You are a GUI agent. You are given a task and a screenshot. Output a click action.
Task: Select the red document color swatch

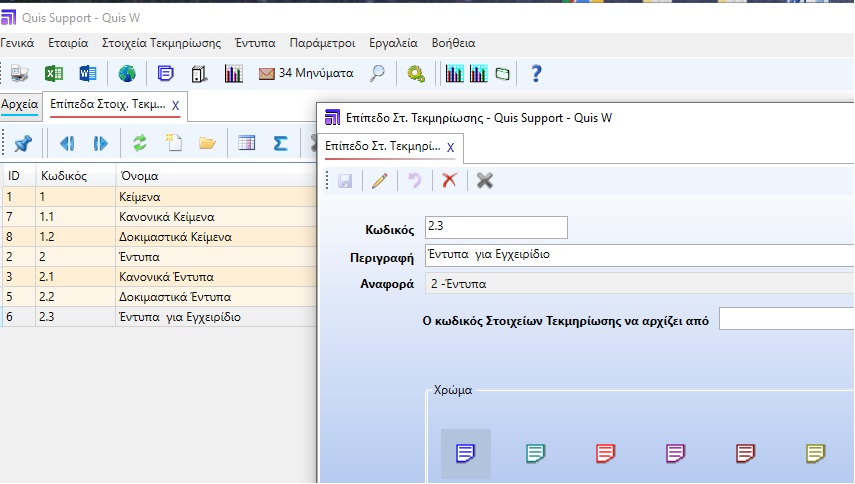tap(605, 453)
